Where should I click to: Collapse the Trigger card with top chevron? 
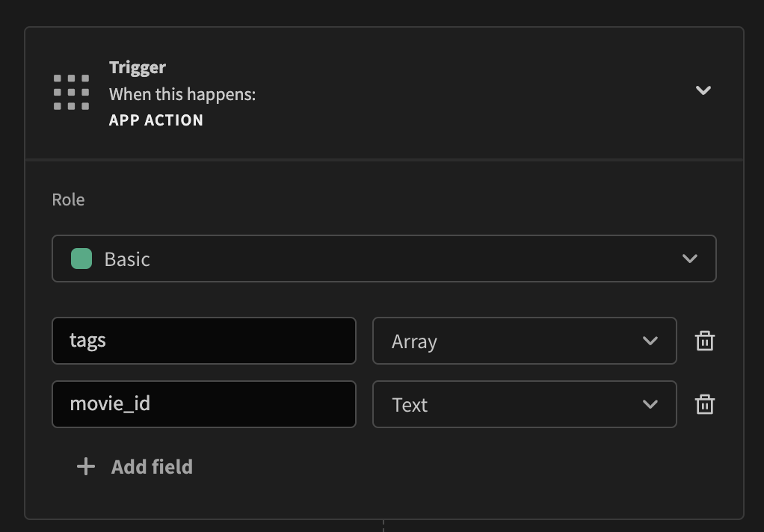[x=703, y=90]
